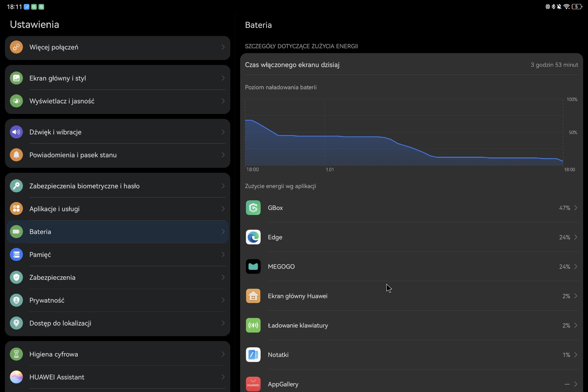This screenshot has width=588, height=392.
Task: Go to Dźwięk i wibracje settings
Action: point(118,132)
